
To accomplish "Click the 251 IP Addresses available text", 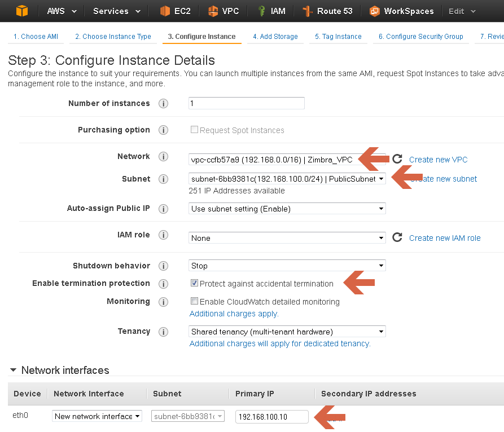I will [236, 191].
